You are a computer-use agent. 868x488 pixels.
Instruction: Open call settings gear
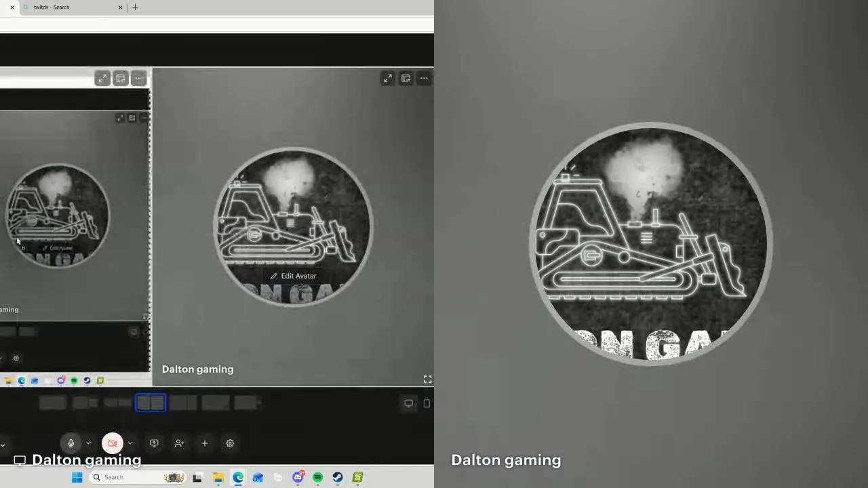230,443
